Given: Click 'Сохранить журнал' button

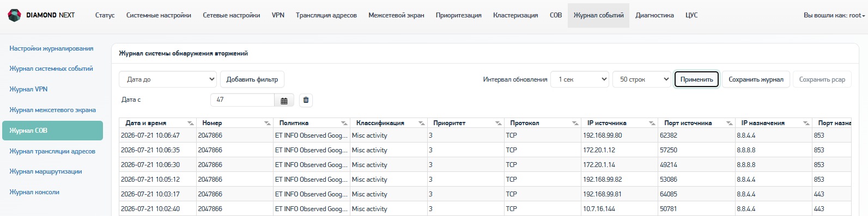Looking at the screenshot, I should click(756, 79).
